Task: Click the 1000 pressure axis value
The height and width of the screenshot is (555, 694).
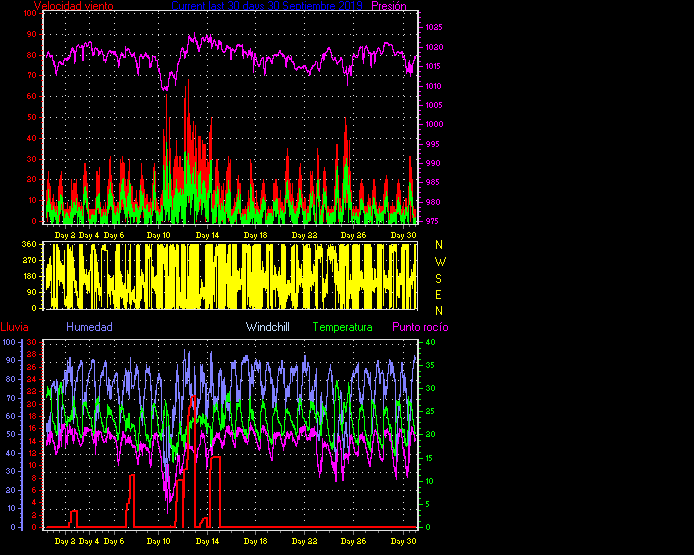Action: coord(434,124)
